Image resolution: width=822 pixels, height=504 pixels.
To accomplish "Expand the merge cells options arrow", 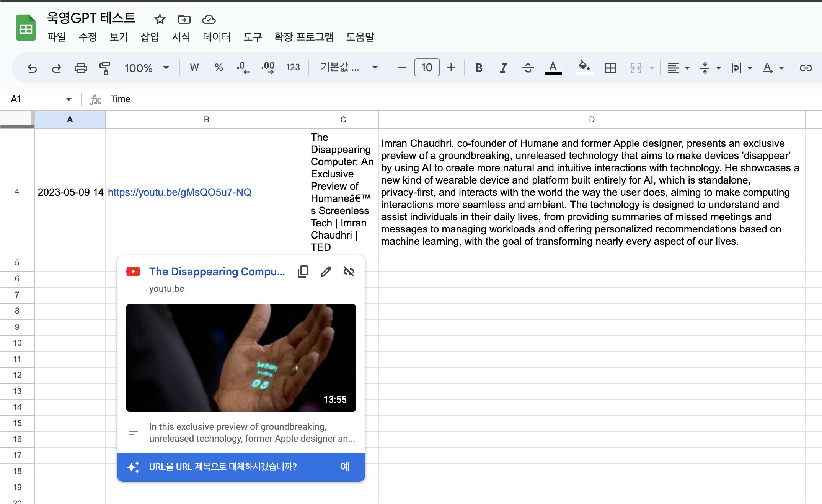I will click(652, 68).
